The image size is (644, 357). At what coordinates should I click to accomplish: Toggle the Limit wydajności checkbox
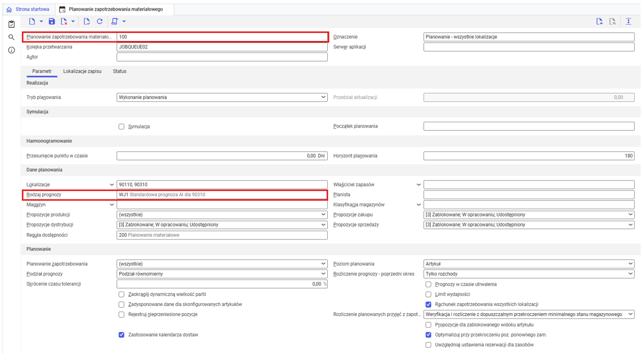click(x=428, y=294)
